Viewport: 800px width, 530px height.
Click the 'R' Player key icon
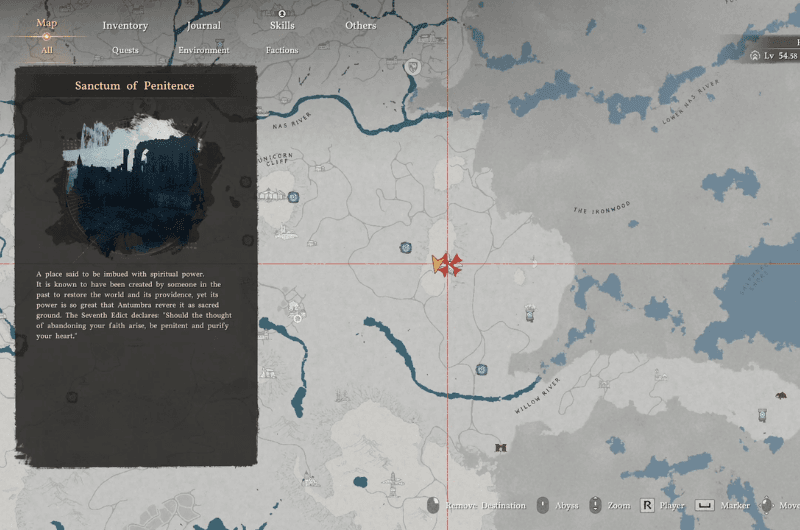click(x=647, y=506)
